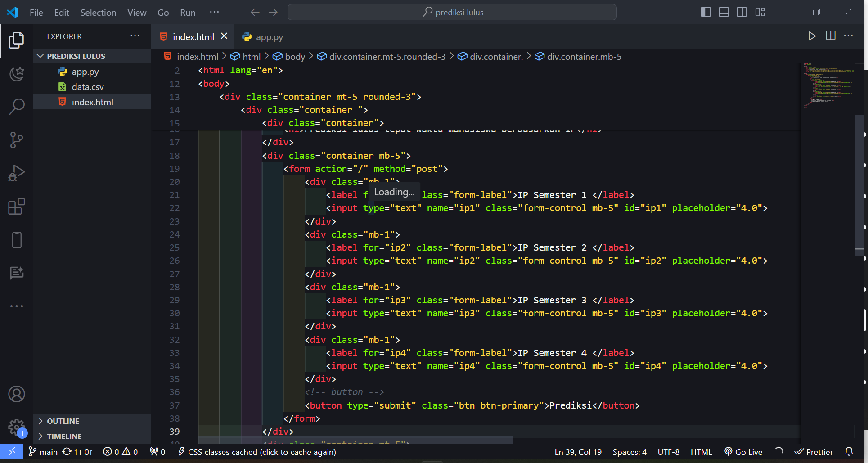Collapse the PREDIKSI LULUS folder section
Image resolution: width=868 pixels, height=463 pixels.
coord(92,56)
